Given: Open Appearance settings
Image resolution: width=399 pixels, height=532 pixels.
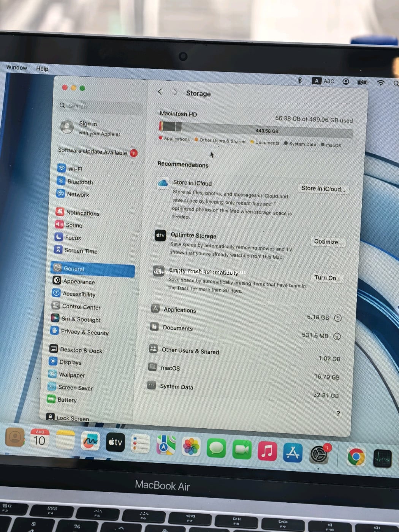Looking at the screenshot, I should (x=74, y=281).
